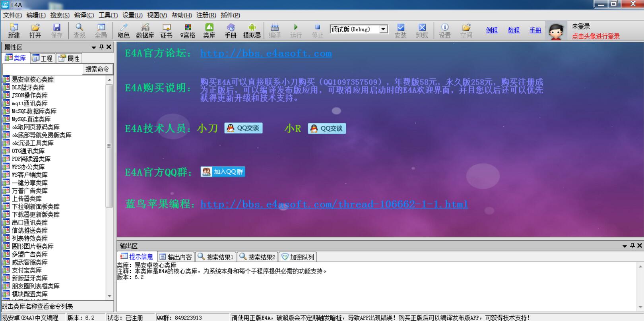644x321 pixels.
Task: Click the green 类库 toolbar icon
Action: tap(209, 31)
